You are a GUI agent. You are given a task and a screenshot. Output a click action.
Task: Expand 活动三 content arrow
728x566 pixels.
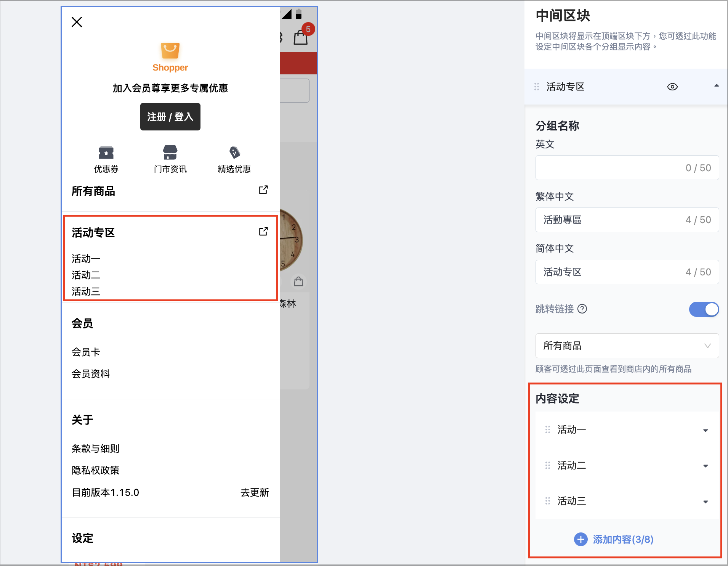706,502
